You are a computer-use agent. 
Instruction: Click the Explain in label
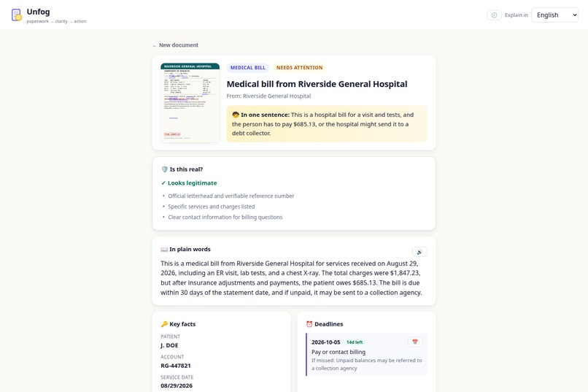coord(516,15)
